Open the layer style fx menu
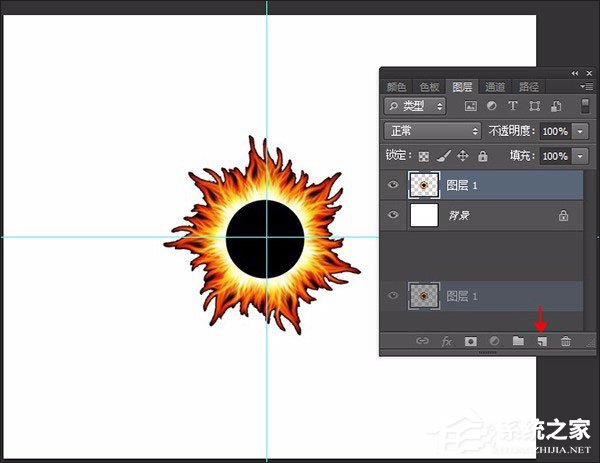The width and height of the screenshot is (600, 463). [x=447, y=341]
